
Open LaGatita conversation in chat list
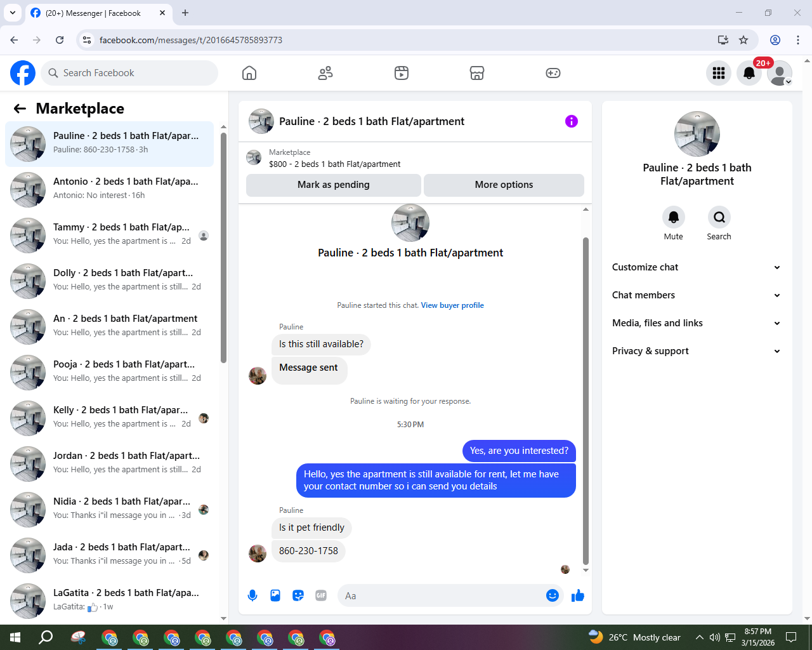[x=109, y=601]
